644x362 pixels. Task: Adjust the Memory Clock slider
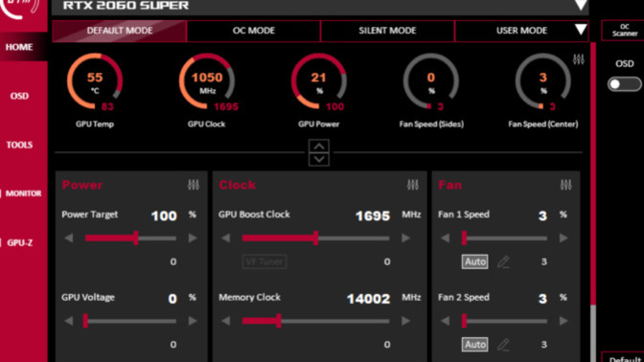pos(315,321)
